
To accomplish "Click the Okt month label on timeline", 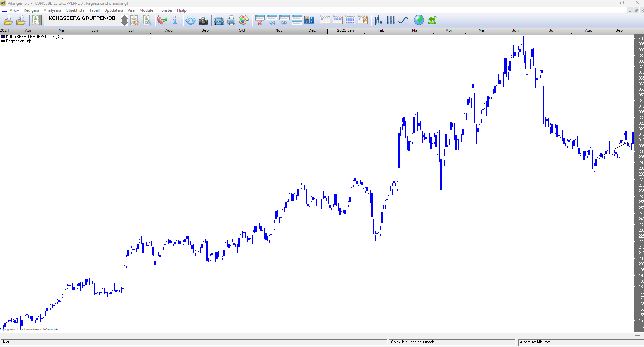I will 242,30.
